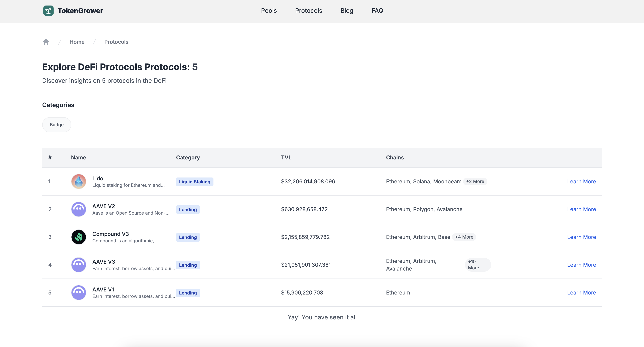Expand +2 More chains for Lido
The height and width of the screenshot is (347, 644).
pos(475,181)
